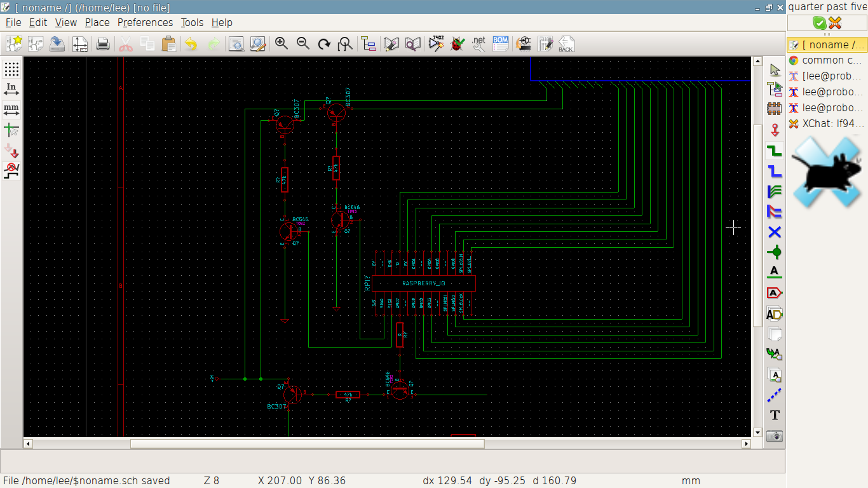Toggle grid visibility
Image resolution: width=868 pixels, height=488 pixels.
click(x=11, y=69)
